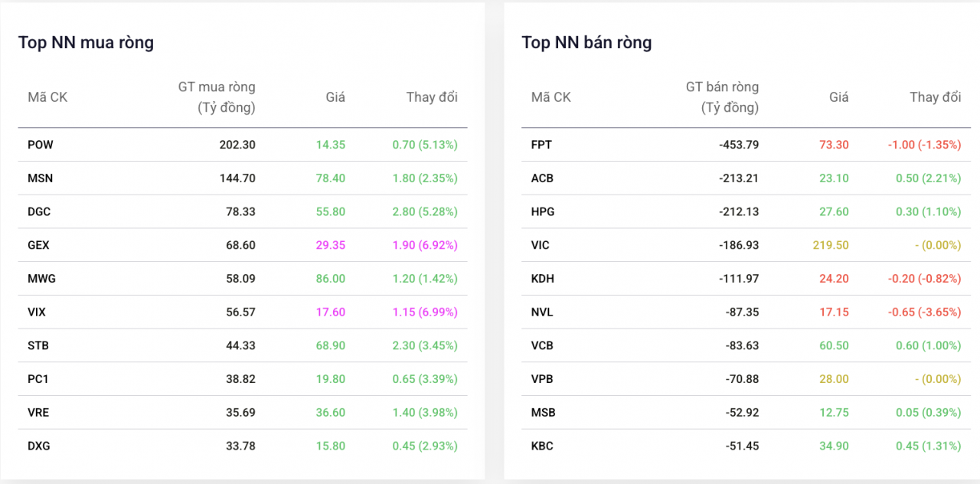Click DXG net buy value 33.78
This screenshot has height=484, width=980.
(241, 446)
